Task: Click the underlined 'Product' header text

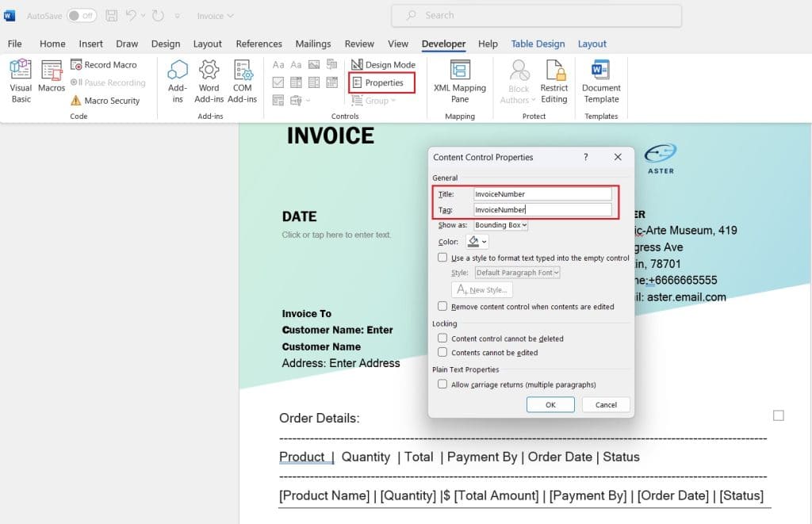Action: pos(302,457)
